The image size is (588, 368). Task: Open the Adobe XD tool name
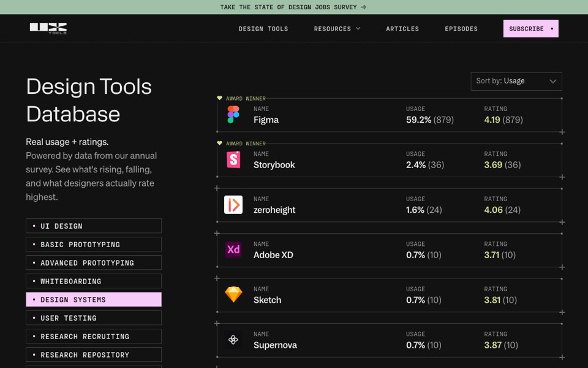273,255
